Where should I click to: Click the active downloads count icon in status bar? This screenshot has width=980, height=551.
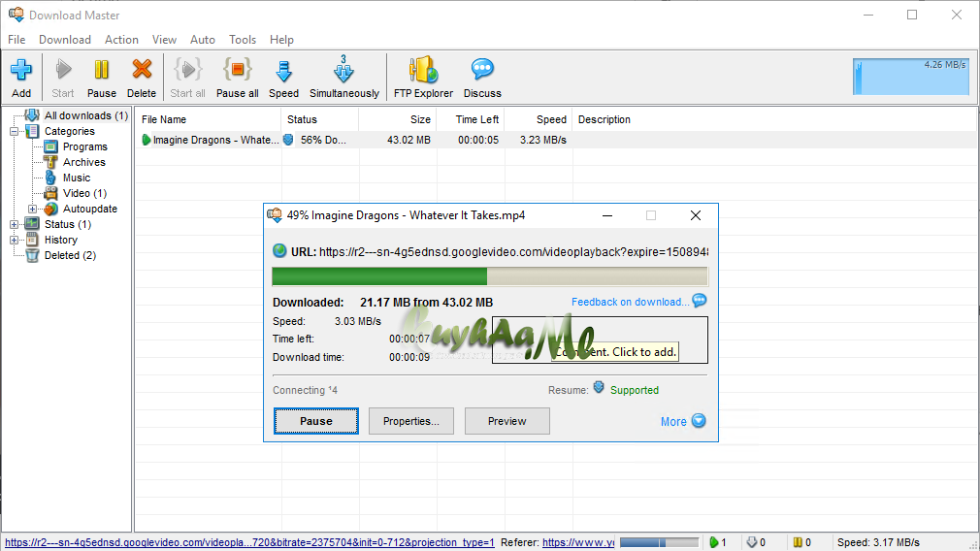coord(714,543)
